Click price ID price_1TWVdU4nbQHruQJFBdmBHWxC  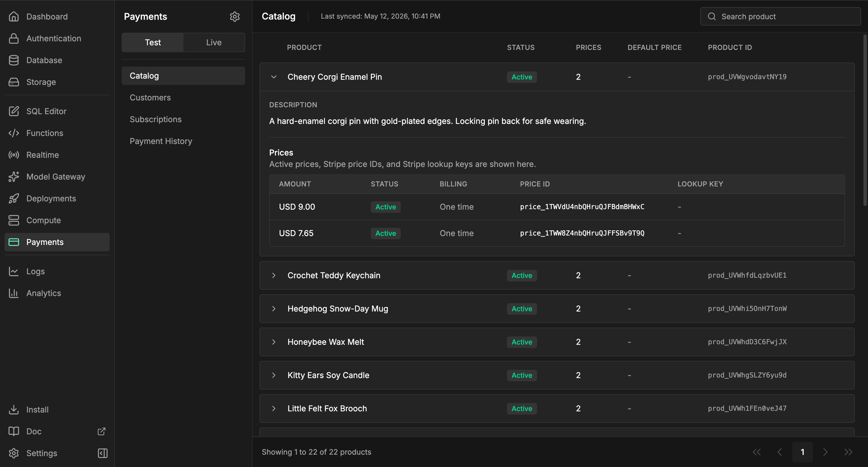(582, 207)
